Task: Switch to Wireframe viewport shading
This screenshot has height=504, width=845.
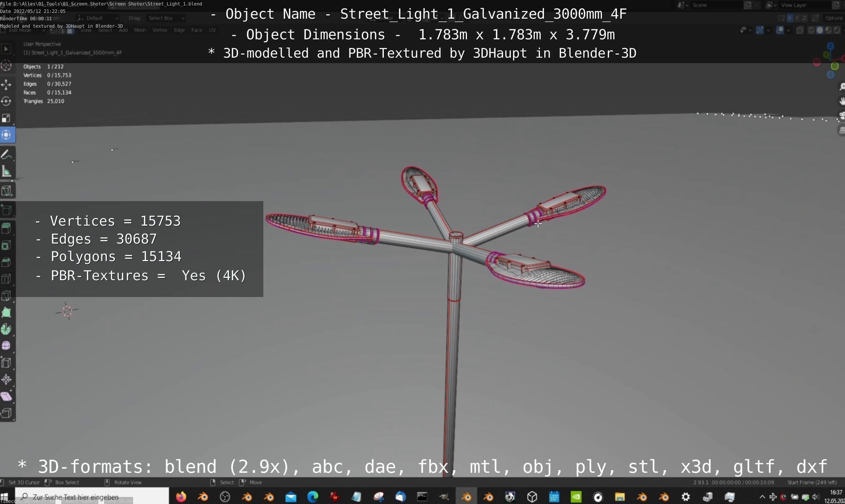Action: 811,30
